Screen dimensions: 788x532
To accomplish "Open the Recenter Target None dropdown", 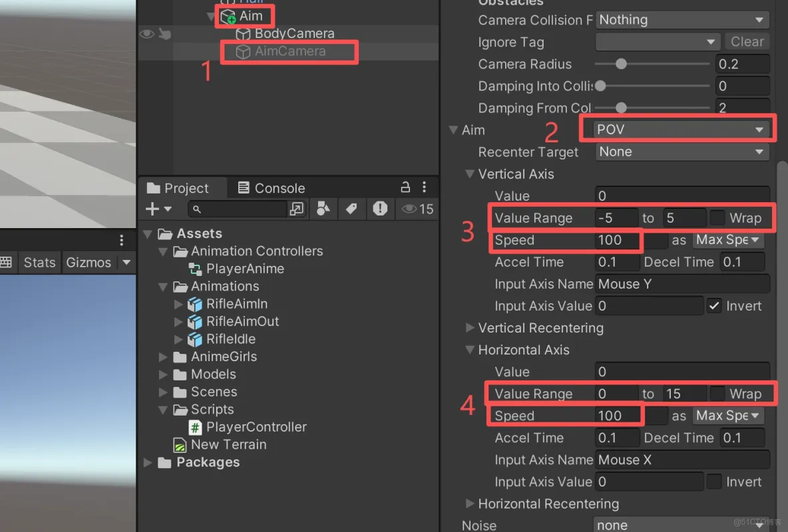I will coord(680,152).
